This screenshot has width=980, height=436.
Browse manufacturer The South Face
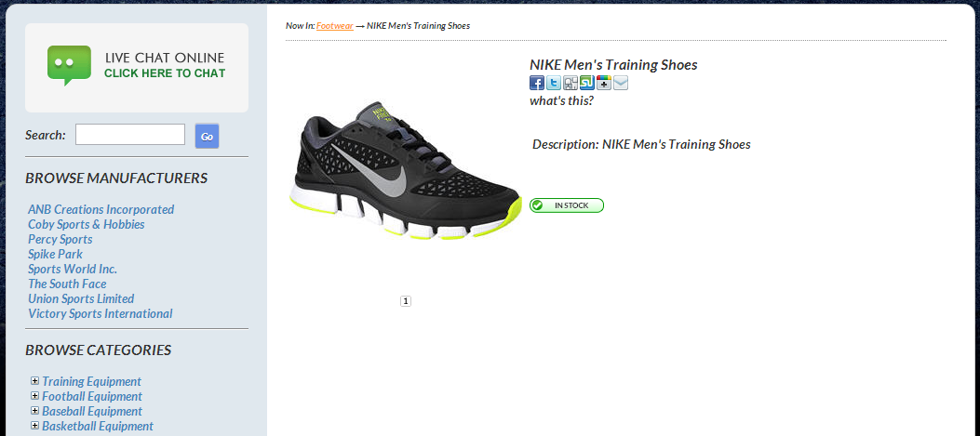pyautogui.click(x=68, y=284)
